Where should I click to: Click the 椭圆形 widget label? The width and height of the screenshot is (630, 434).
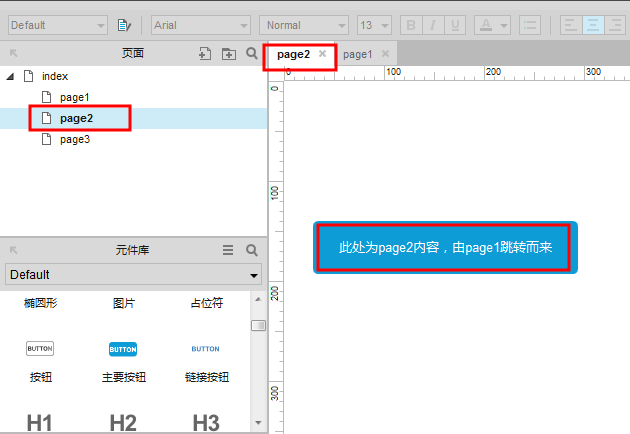tap(41, 303)
